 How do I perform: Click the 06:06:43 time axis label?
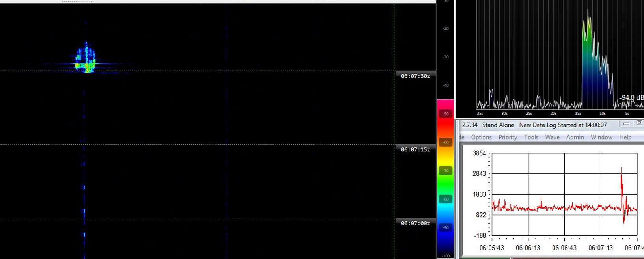point(564,248)
